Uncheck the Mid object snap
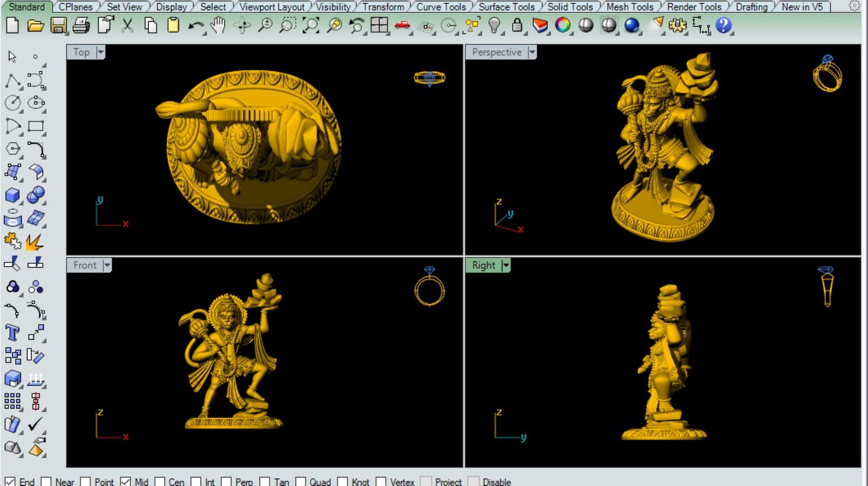Screen dimensions: 868x486 [125, 482]
